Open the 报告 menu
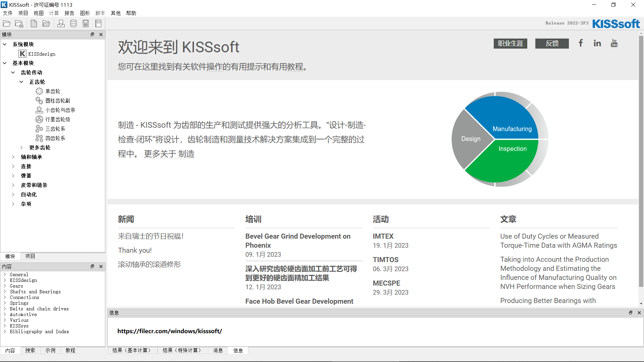Image resolution: width=644 pixels, height=362 pixels. click(x=69, y=13)
